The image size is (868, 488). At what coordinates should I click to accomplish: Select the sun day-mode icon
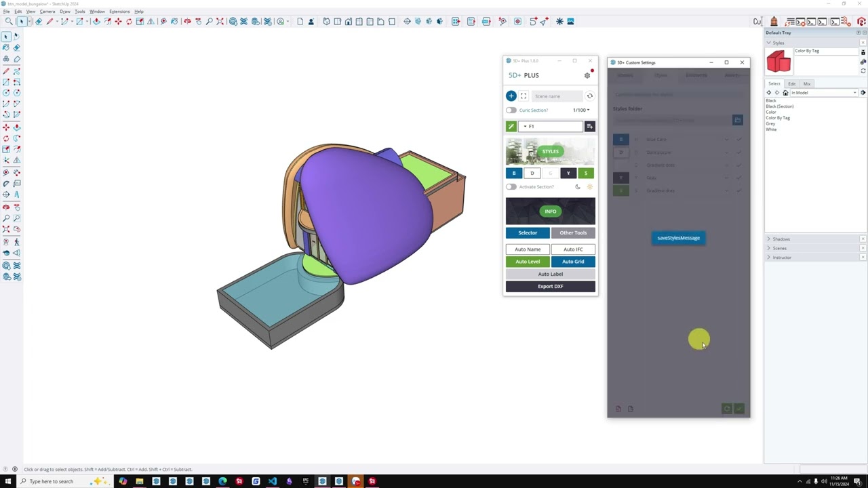point(589,187)
